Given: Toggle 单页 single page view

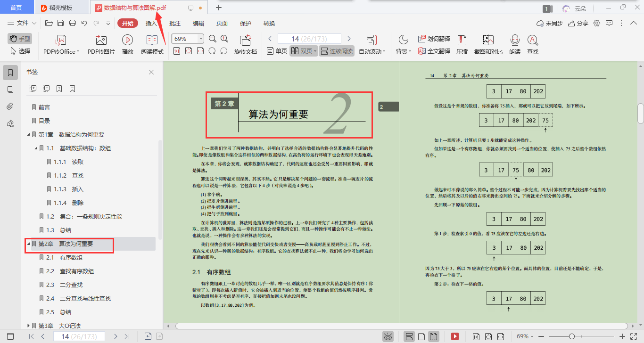Looking at the screenshot, I should point(277,51).
